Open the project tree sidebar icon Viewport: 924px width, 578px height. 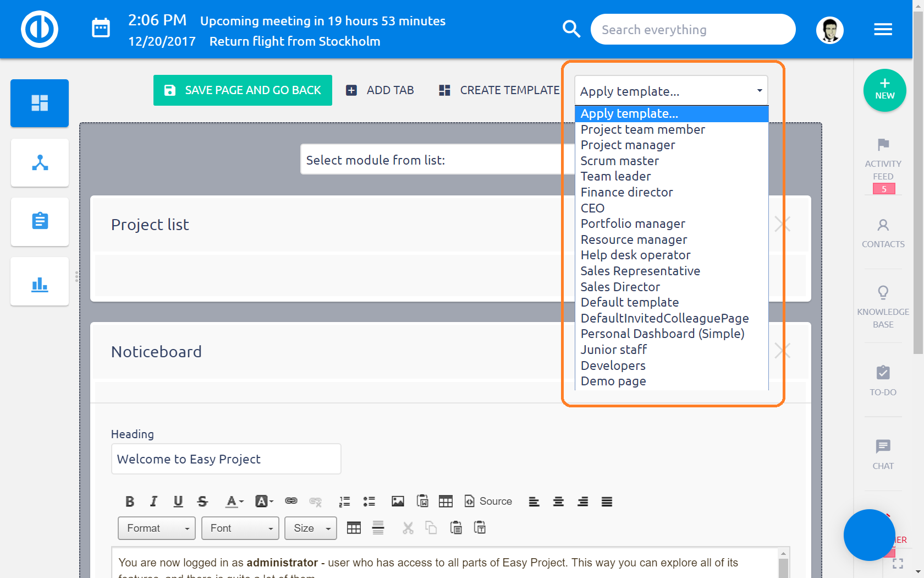click(40, 162)
